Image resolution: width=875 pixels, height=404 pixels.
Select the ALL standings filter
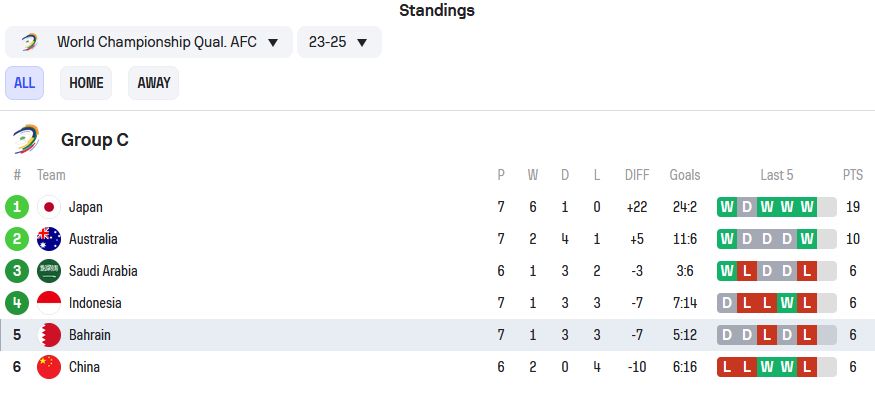(25, 83)
